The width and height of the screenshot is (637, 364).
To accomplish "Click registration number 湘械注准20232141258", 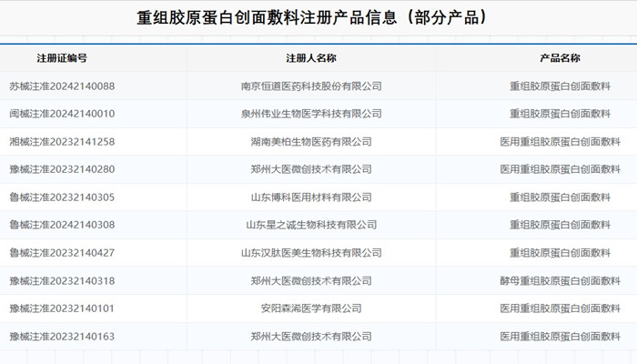I will 62,142.
